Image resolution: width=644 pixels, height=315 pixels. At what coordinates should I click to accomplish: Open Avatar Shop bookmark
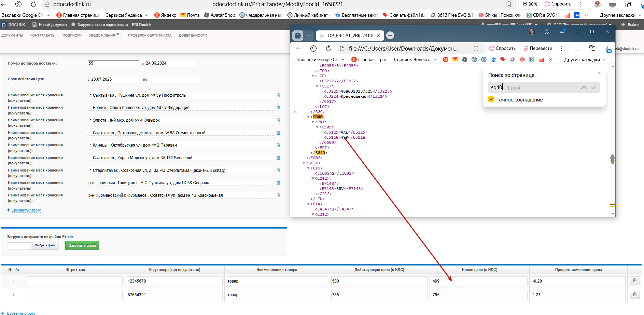(220, 15)
